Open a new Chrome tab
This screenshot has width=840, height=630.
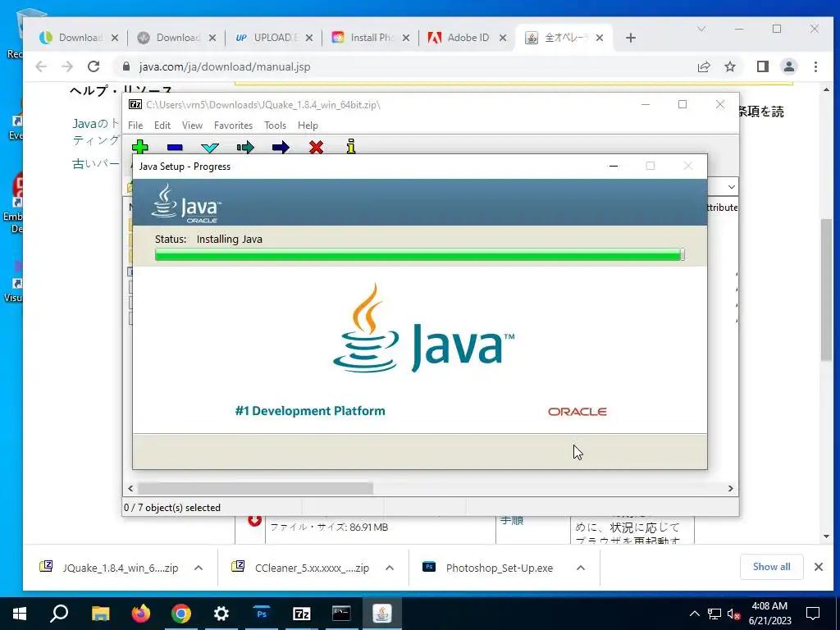(x=631, y=38)
